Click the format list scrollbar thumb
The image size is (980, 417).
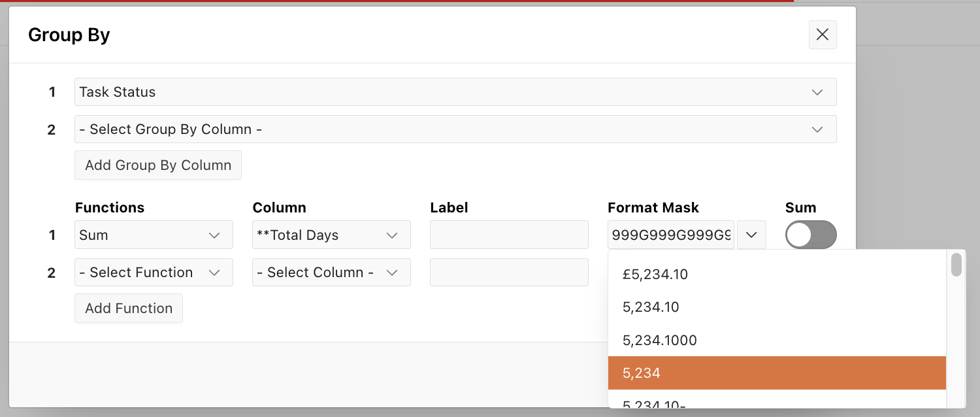(956, 265)
